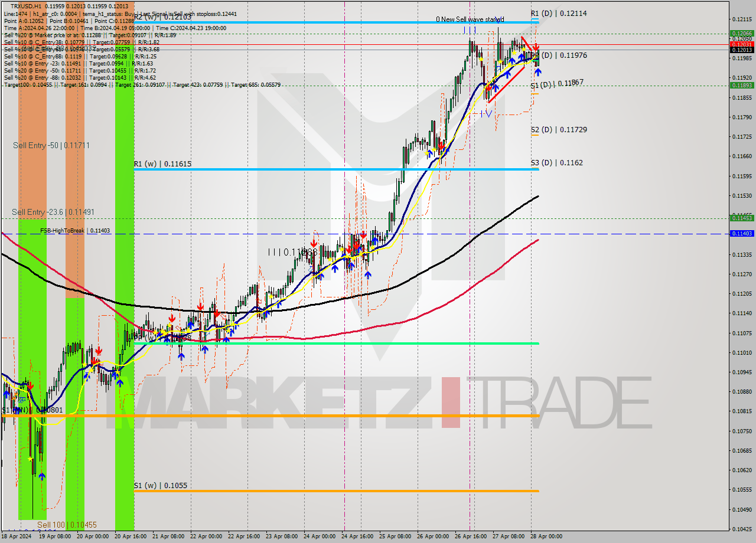Click the green 0.11893 price tag
Image resolution: width=756 pixels, height=543 pixels.
742,85
